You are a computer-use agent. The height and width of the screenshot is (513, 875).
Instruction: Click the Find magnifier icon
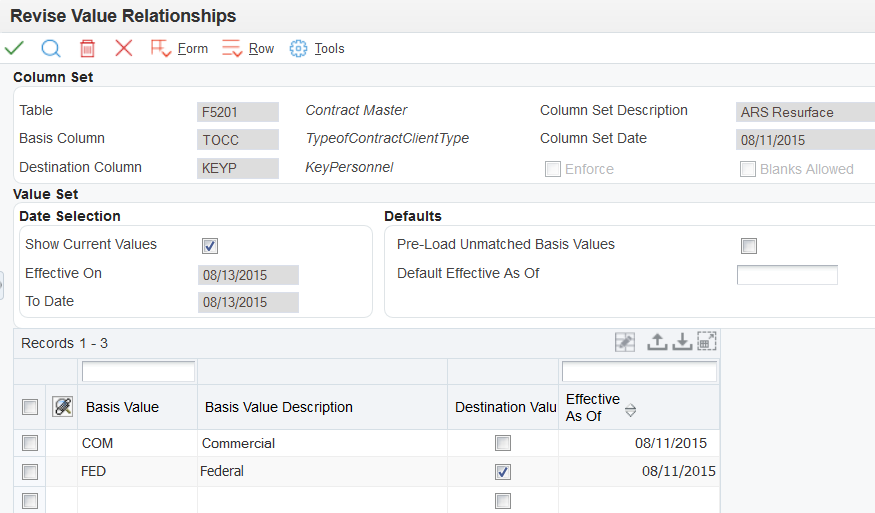pyautogui.click(x=51, y=49)
